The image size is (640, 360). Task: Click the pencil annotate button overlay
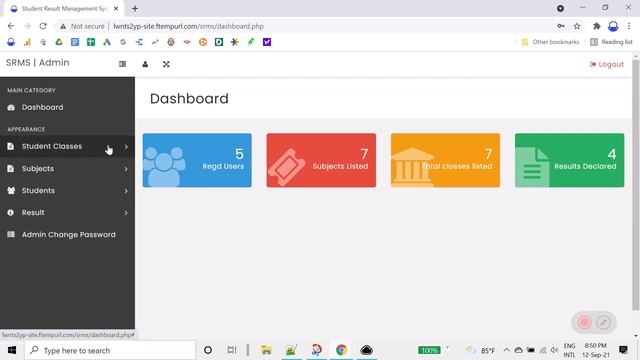(x=603, y=322)
